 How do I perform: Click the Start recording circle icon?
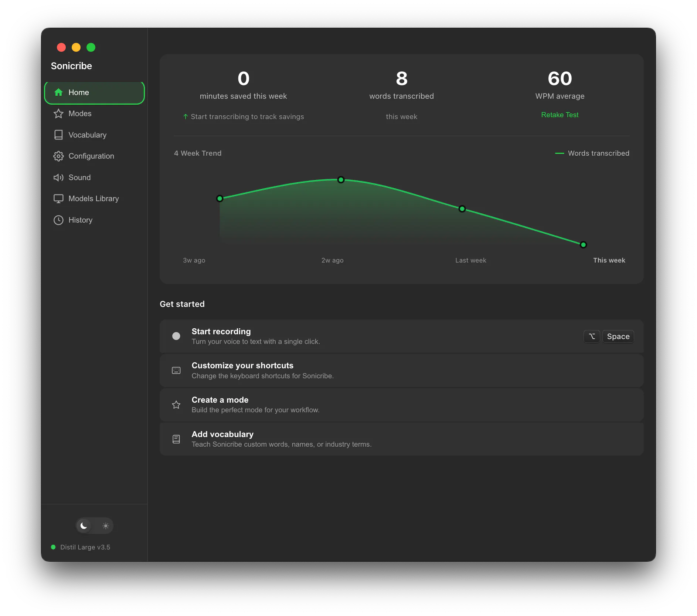point(176,336)
